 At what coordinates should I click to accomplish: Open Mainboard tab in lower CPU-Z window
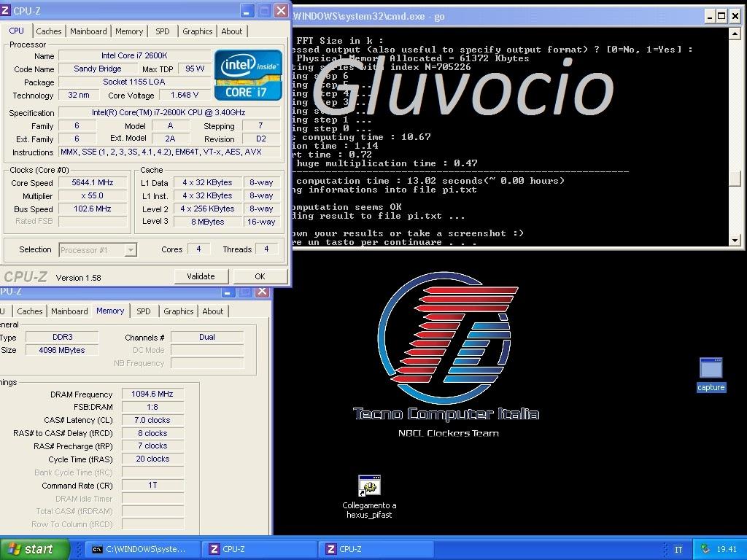coord(69,311)
